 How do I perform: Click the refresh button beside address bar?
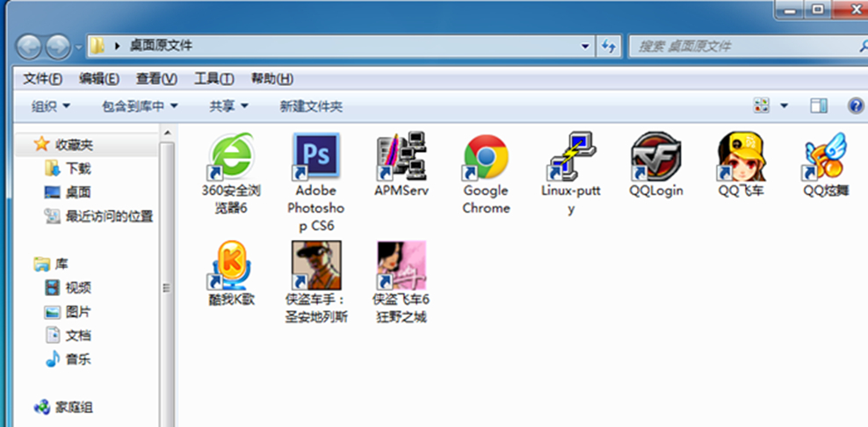click(609, 47)
